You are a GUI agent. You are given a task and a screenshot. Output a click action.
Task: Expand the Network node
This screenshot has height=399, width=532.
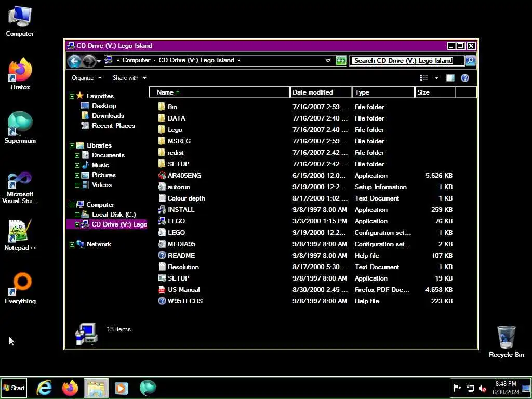pyautogui.click(x=72, y=244)
